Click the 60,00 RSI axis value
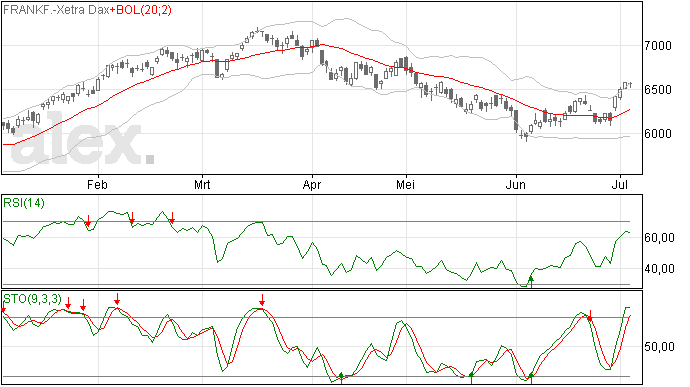690x387 pixels. (659, 238)
